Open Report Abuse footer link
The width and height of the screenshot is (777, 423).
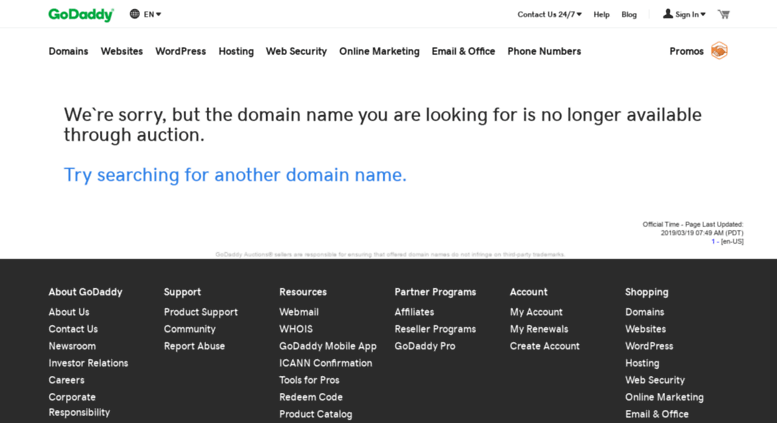(194, 346)
